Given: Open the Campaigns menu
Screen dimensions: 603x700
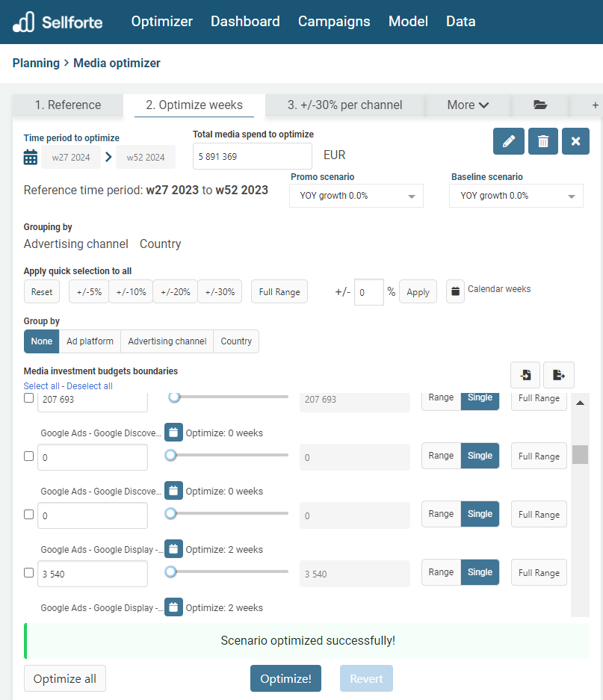Looking at the screenshot, I should tap(334, 22).
